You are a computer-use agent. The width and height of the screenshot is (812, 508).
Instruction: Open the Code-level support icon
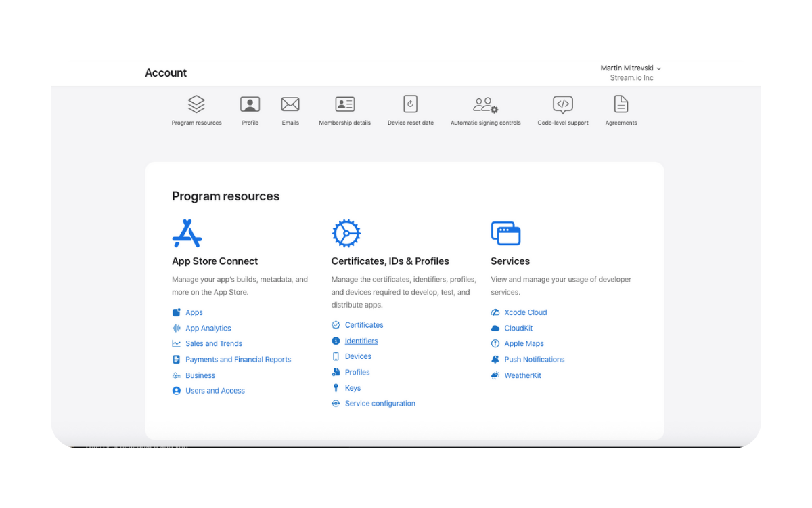point(563,104)
